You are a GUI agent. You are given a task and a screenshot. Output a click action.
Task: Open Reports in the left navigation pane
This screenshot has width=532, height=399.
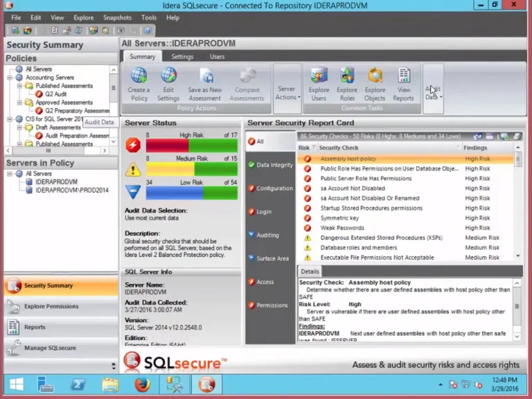coord(35,327)
